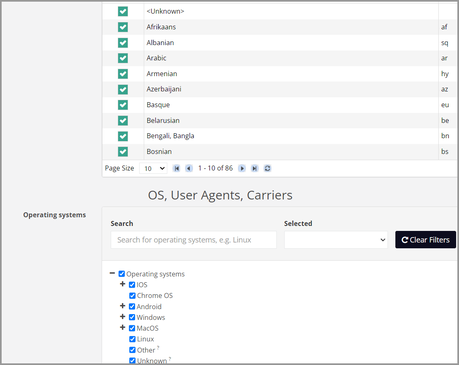The image size is (459, 365).
Task: Uncheck the Albanian language checkbox
Action: click(123, 43)
